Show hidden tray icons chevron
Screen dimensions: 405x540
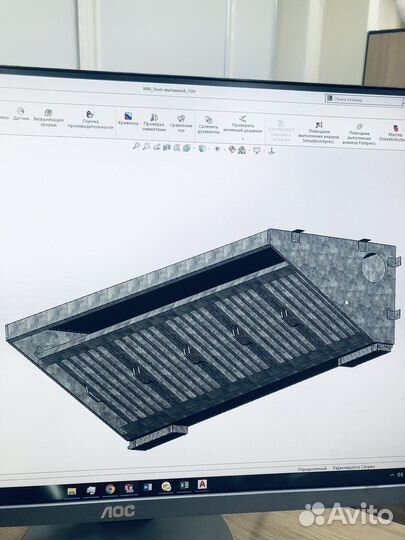point(392,475)
